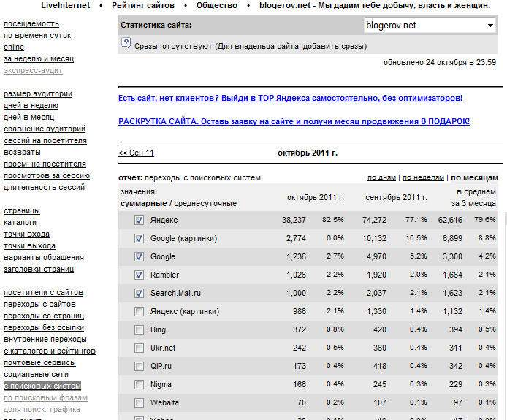Enable the Bing checkbox

(x=139, y=330)
